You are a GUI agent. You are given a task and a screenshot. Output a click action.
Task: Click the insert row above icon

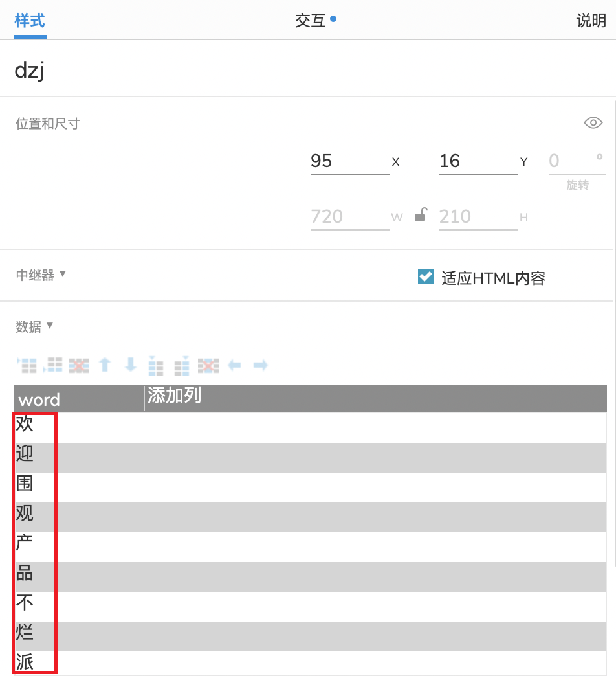click(x=27, y=365)
